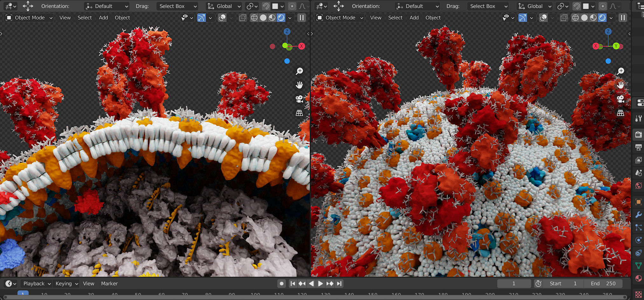Screen dimensions: 644x300
Task: Click the pan hand icon in left viewport
Action: (x=299, y=85)
